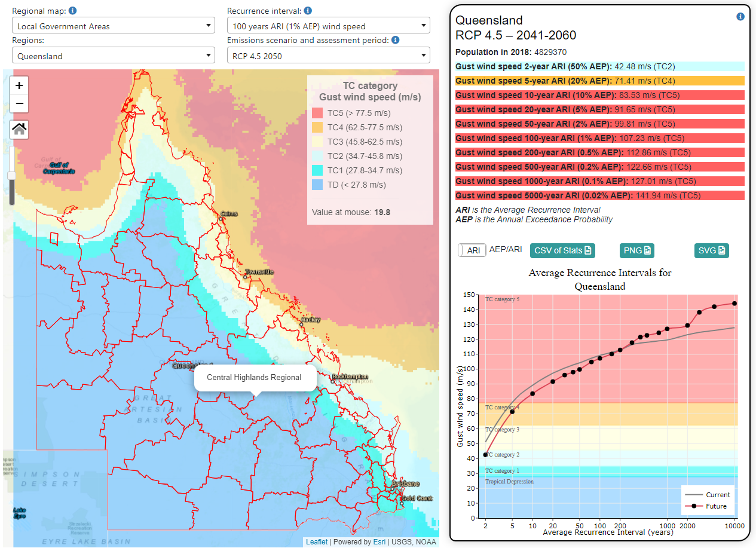This screenshot has height=548, width=756.
Task: Reset map to home extent
Action: tap(19, 129)
